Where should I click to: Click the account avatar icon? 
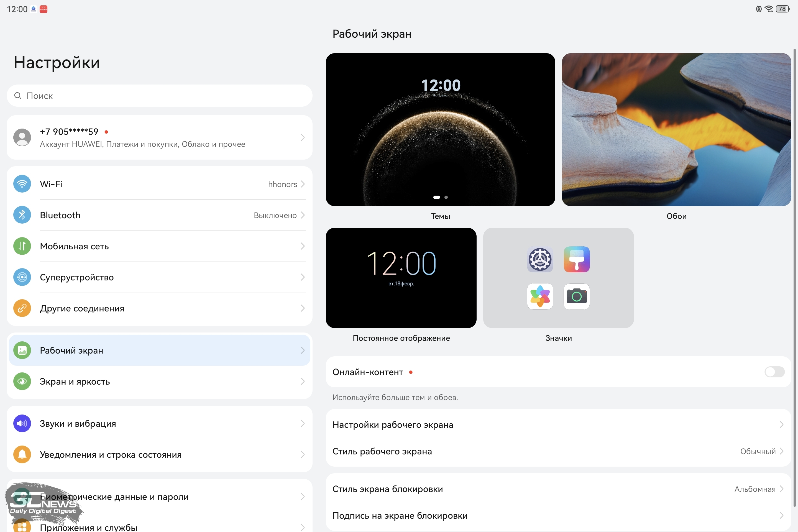pos(22,137)
